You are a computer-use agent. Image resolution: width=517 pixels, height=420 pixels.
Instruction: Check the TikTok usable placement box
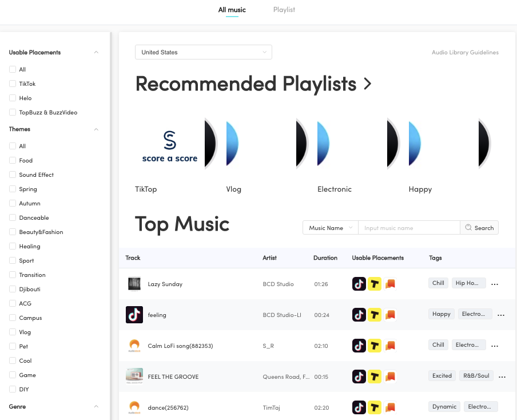coord(13,84)
